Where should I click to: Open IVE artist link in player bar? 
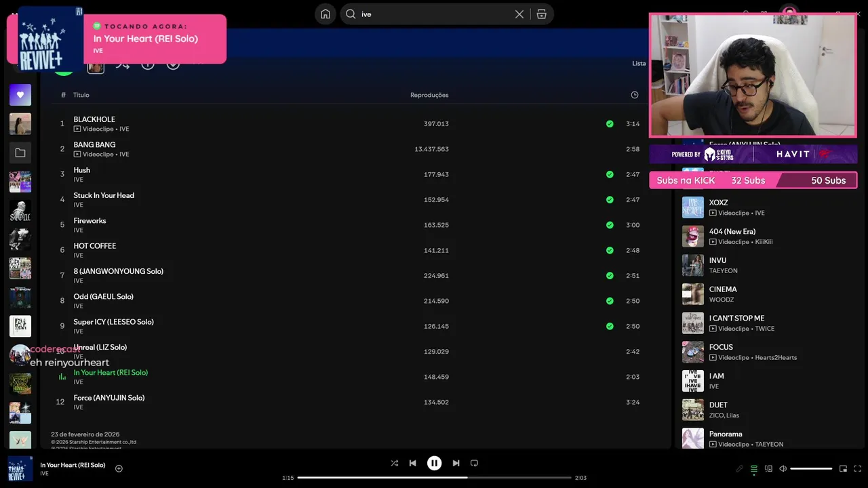44,474
